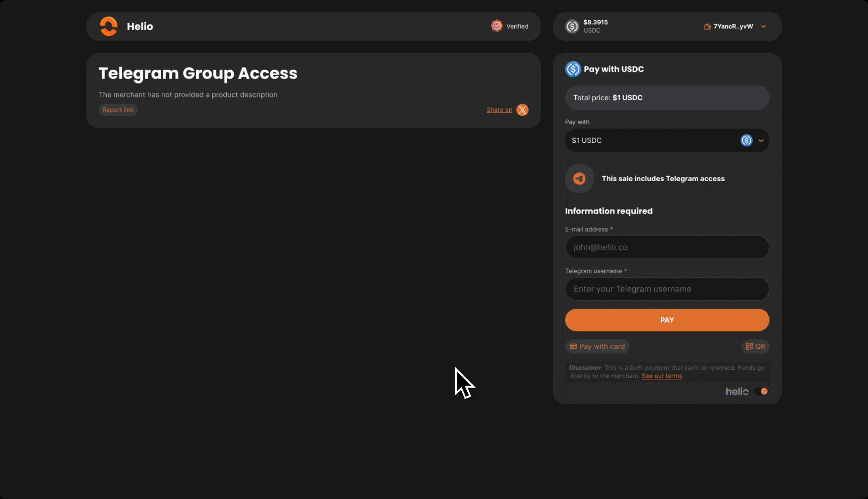Screen dimensions: 868x499
Task: Expand the wallet 7YancR..yvW dropdown chevron
Action: click(763, 26)
